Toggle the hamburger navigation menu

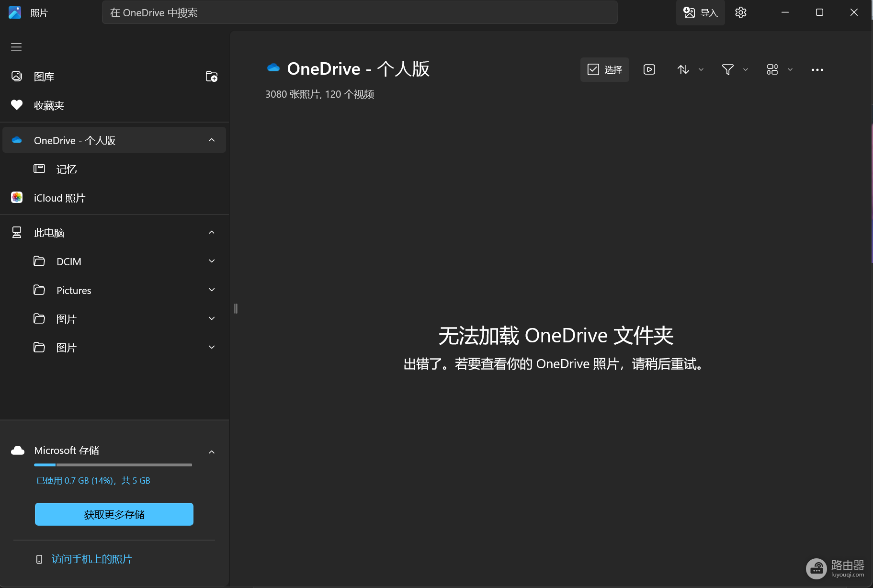point(16,47)
